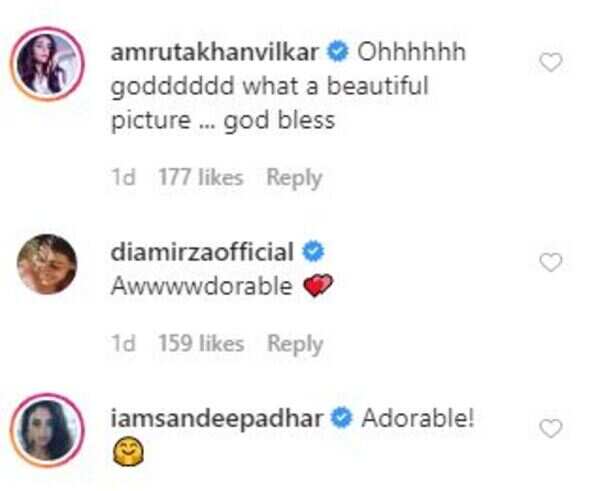Image resolution: width=600 pixels, height=491 pixels.
Task: Like diamirzaofficial's comment with the heart
Action: (x=551, y=262)
